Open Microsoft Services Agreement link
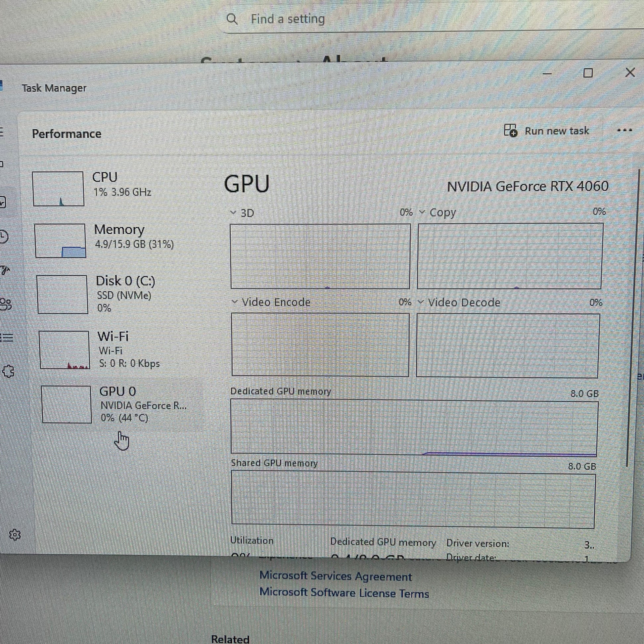Image resolution: width=644 pixels, height=644 pixels. point(335,576)
